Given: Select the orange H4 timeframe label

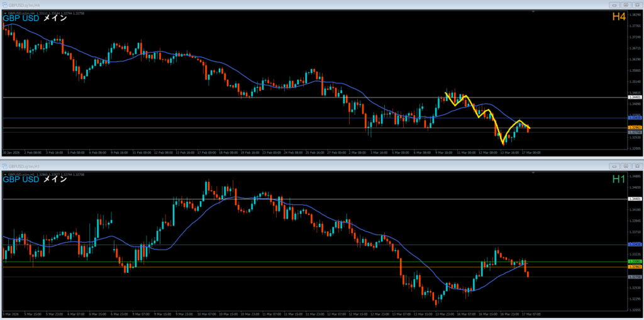Looking at the screenshot, I should coord(619,18).
